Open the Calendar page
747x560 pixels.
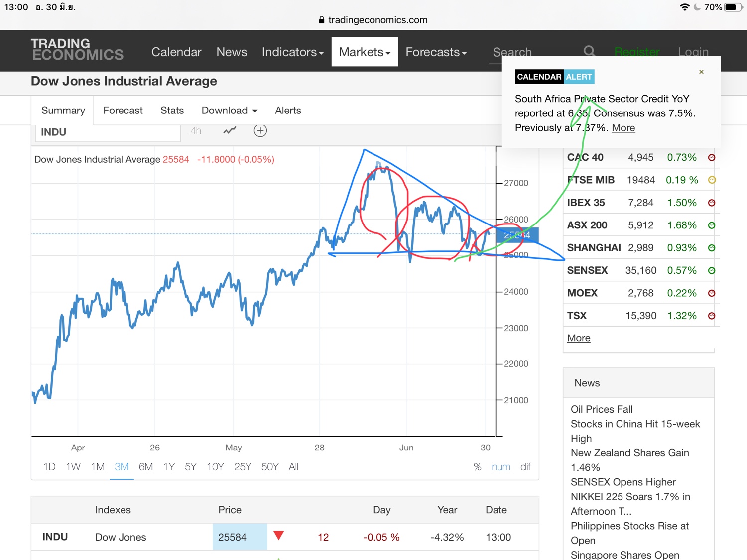[176, 52]
